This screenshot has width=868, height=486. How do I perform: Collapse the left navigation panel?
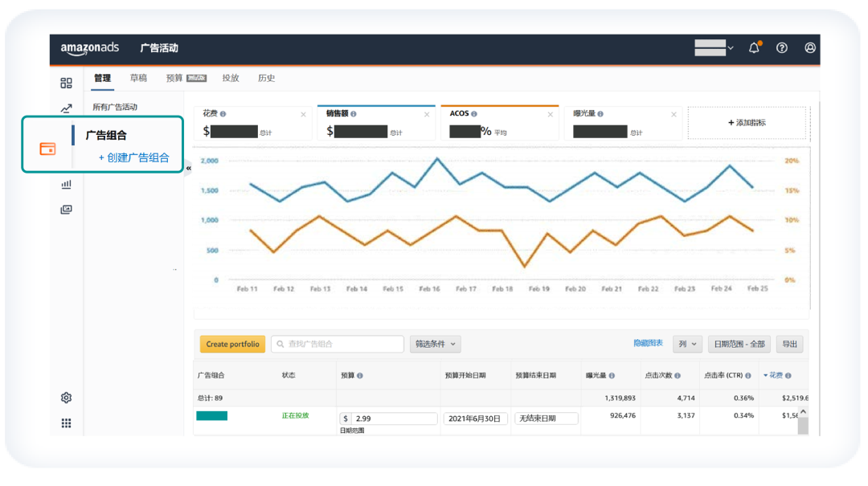coord(189,169)
